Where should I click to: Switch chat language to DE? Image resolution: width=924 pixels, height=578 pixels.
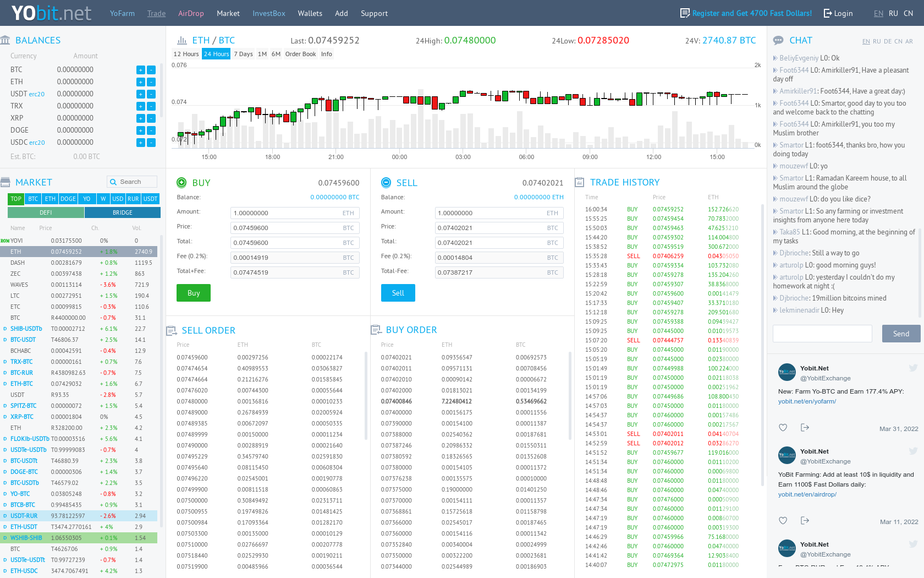tap(888, 41)
